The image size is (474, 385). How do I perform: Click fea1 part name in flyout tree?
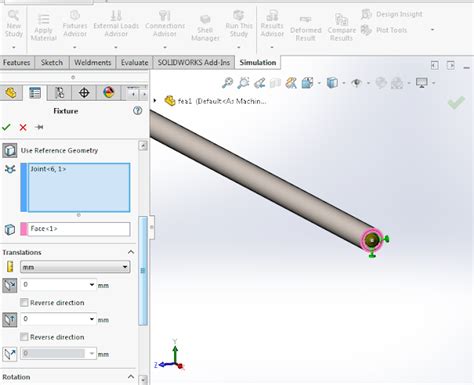[x=222, y=101]
